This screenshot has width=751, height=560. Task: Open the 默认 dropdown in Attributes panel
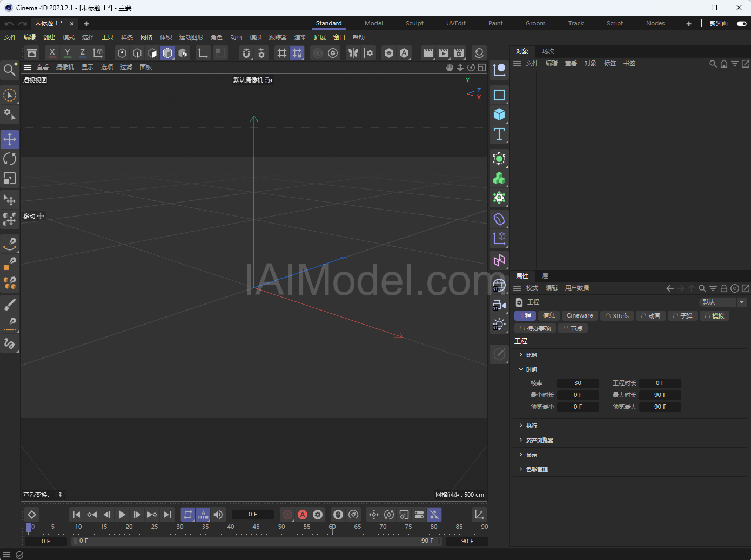(x=723, y=302)
